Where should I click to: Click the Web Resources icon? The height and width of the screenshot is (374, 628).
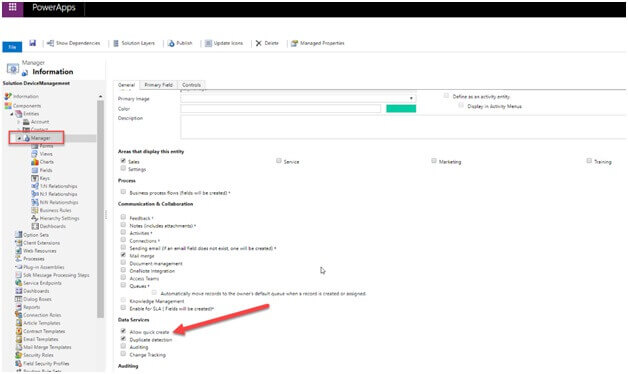coord(18,251)
